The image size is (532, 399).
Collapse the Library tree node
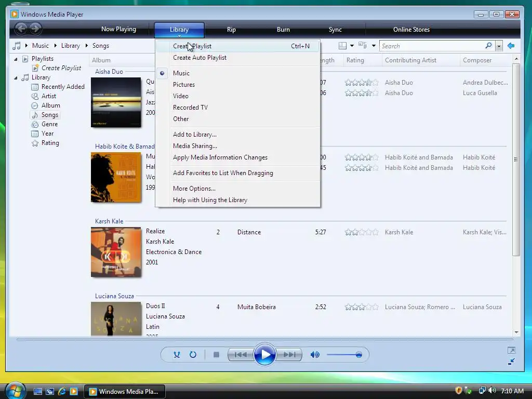(x=16, y=78)
